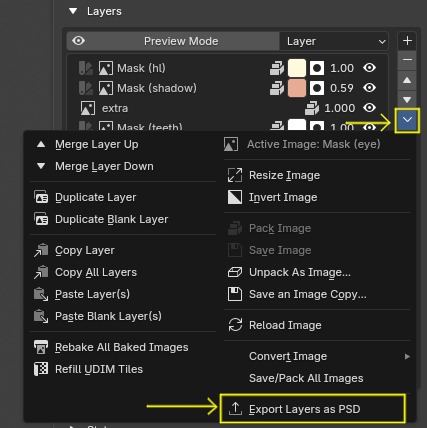Click the white color swatch of Mask (teeth)
Screen dimensions: 427x428
(297, 125)
